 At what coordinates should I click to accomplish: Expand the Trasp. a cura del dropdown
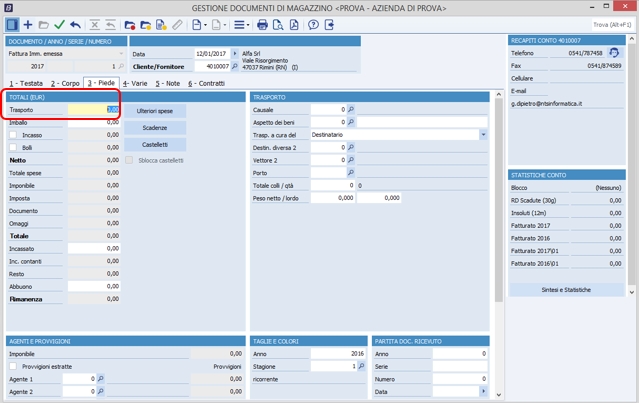483,134
